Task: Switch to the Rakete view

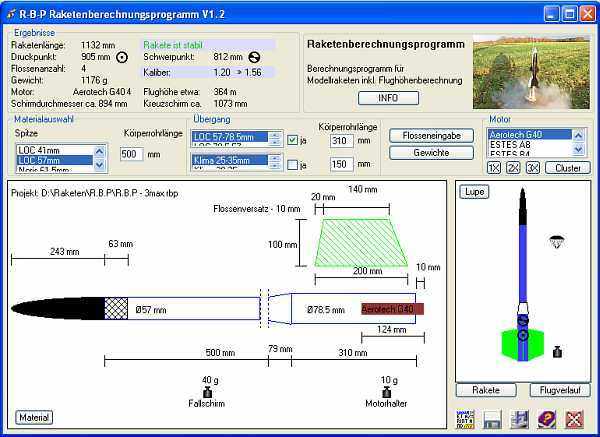Action: (486, 390)
